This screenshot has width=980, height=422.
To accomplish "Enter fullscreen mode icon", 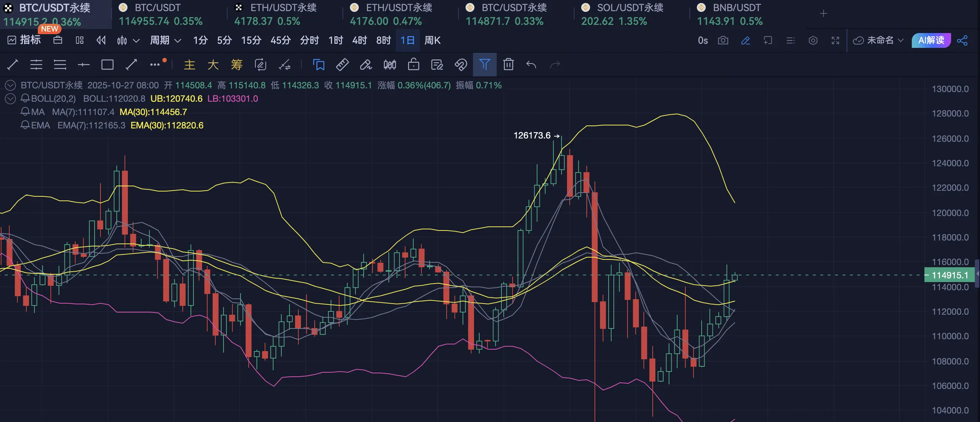I will 835,40.
